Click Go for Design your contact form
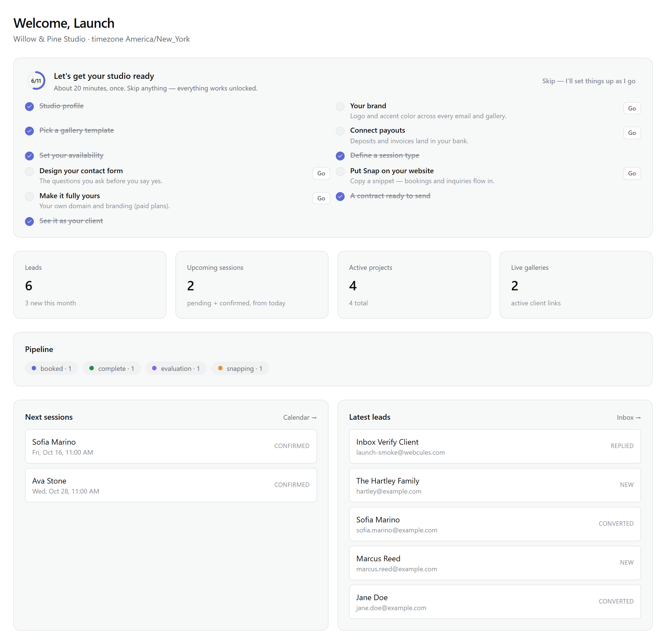This screenshot has width=666, height=644. [x=321, y=173]
